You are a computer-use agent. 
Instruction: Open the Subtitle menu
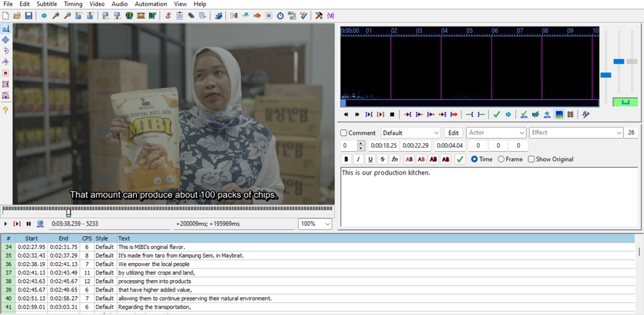47,4
